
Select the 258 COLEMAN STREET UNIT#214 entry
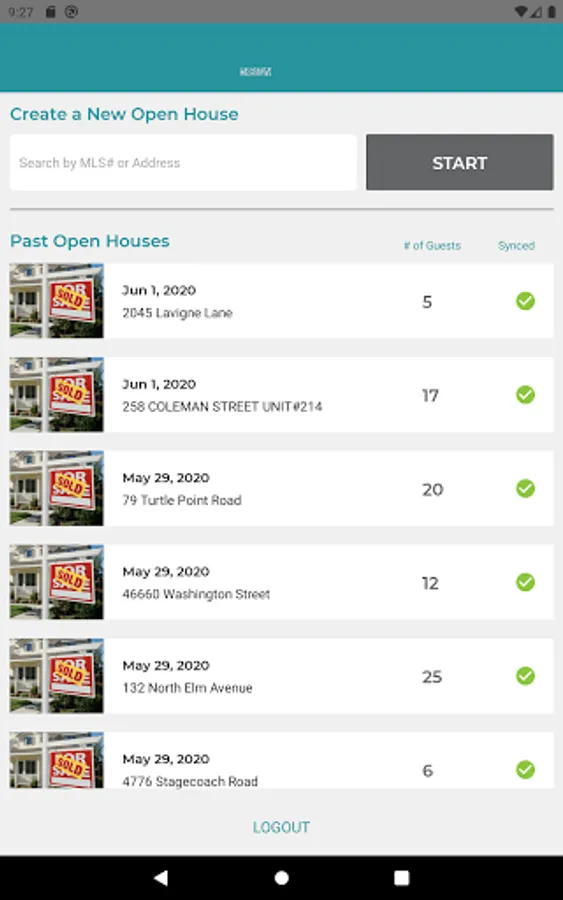[x=281, y=394]
